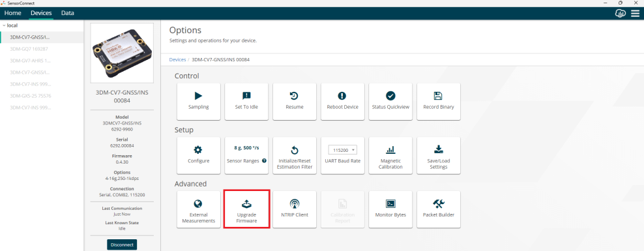Viewport: 644px width, 251px height.
Task: Click the device product image thumbnail
Action: (x=122, y=53)
